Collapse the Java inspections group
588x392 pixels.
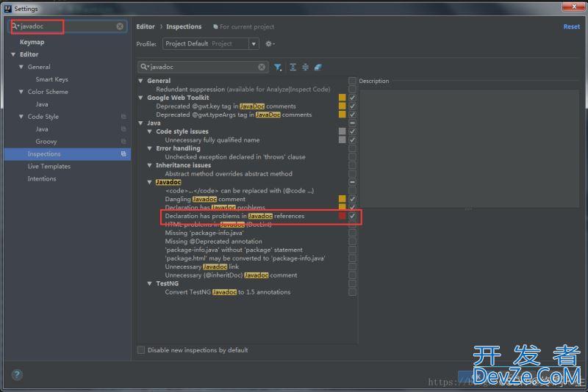(x=140, y=123)
